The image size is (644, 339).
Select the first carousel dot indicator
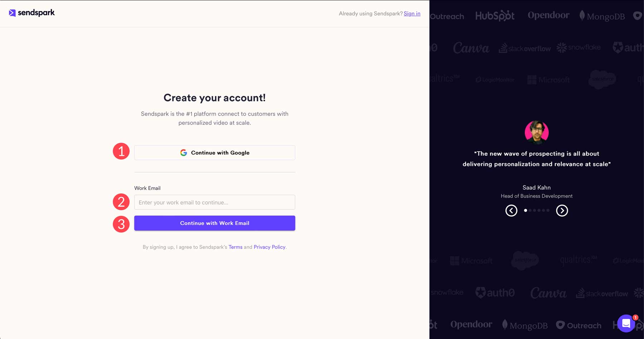click(525, 210)
